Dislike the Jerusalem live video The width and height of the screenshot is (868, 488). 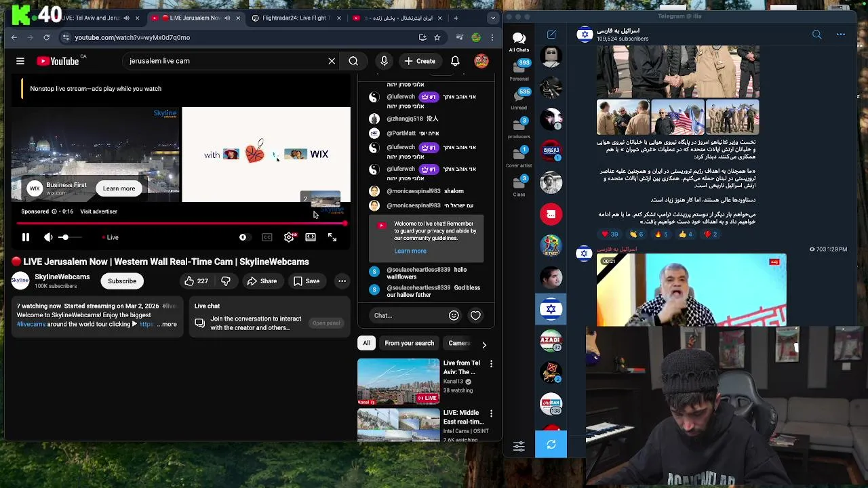click(x=226, y=281)
